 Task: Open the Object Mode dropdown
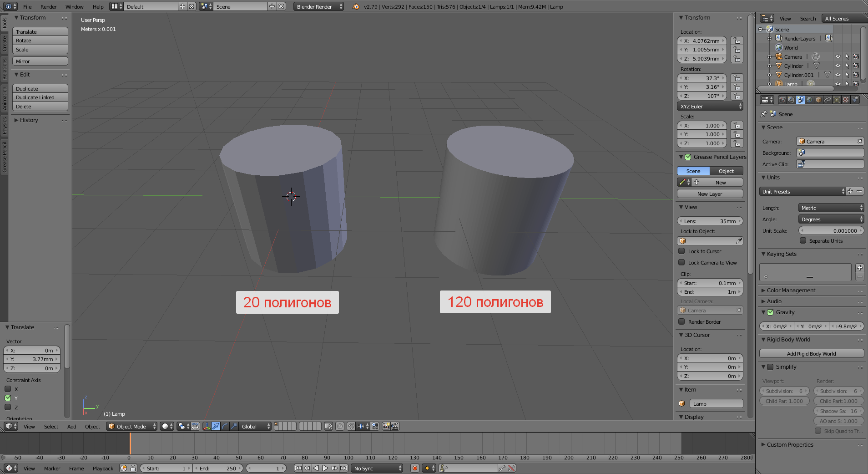click(x=132, y=426)
